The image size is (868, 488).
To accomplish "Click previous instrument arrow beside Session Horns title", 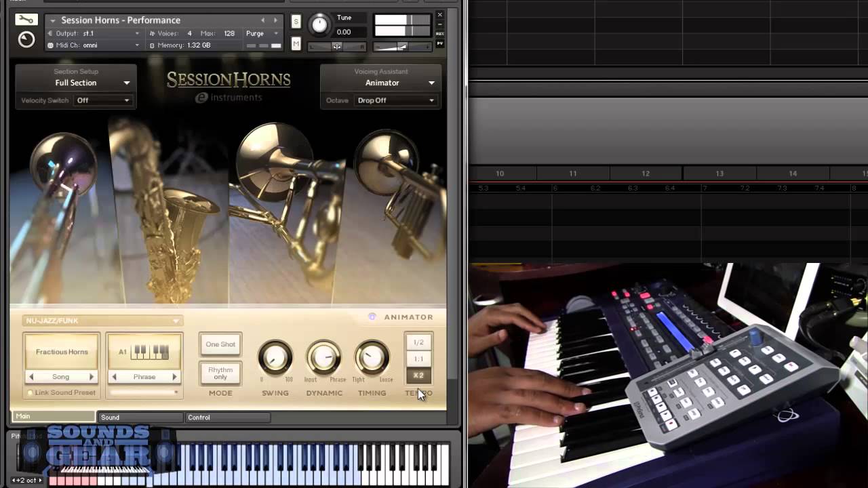I will 263,20.
